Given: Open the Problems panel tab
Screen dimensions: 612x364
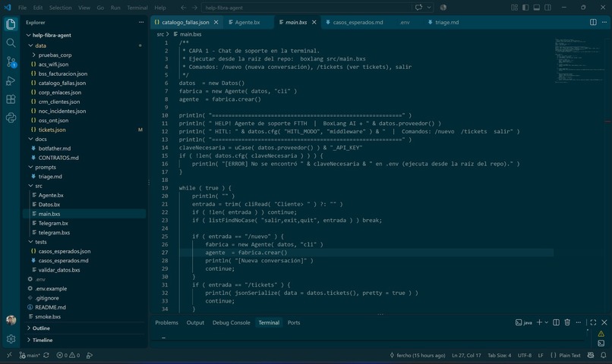Looking at the screenshot, I should pos(166,322).
